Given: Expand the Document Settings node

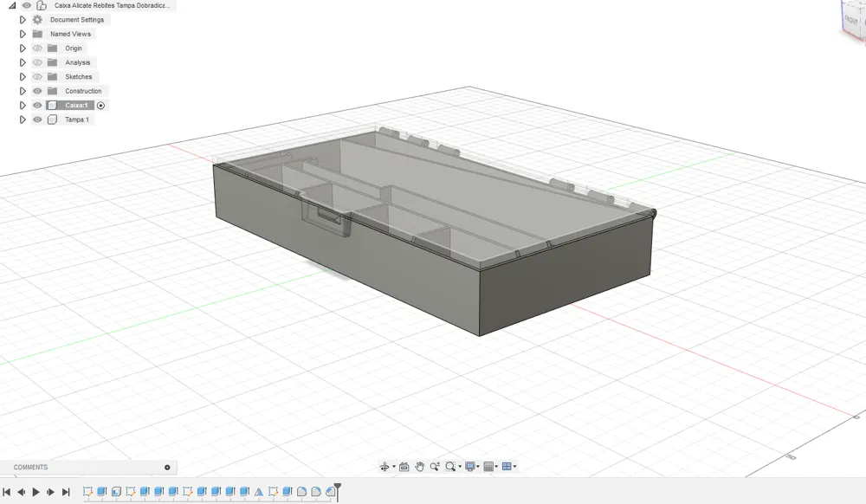Looking at the screenshot, I should coord(23,19).
